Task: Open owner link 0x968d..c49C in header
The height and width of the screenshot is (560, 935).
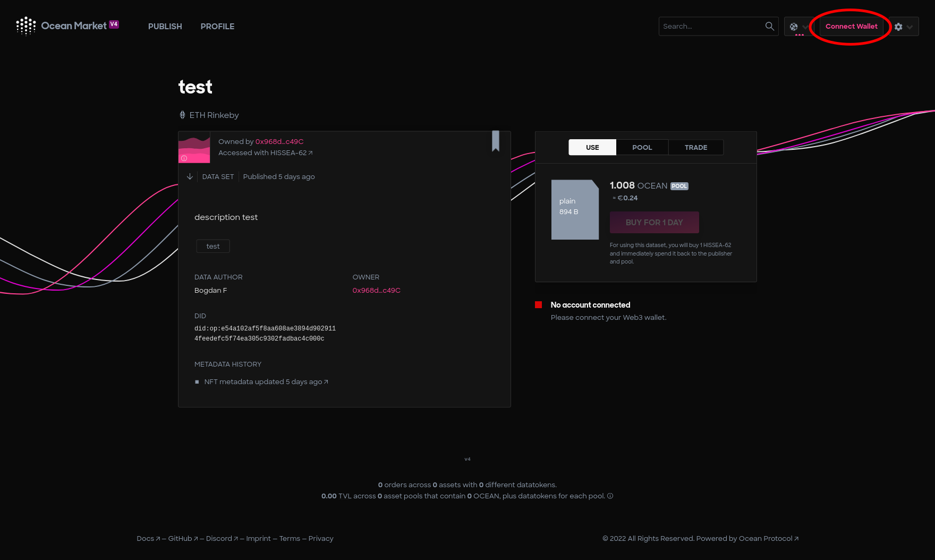Action: pyautogui.click(x=279, y=141)
